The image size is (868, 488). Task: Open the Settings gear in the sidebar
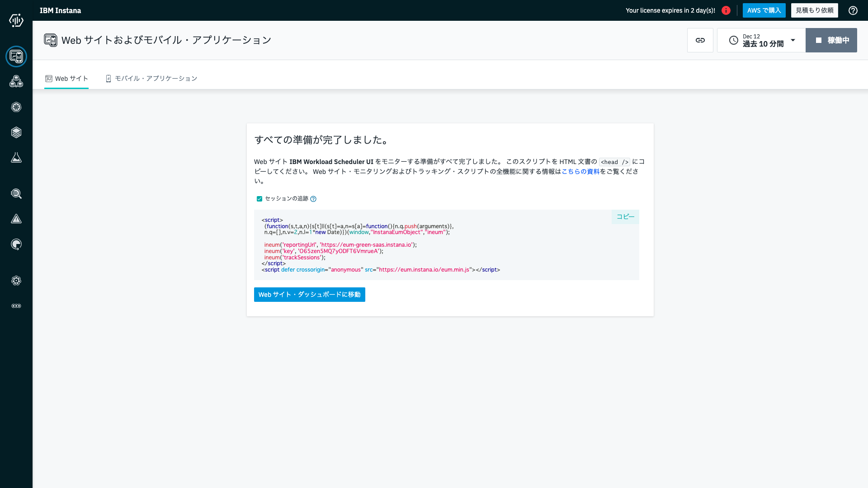click(x=16, y=281)
